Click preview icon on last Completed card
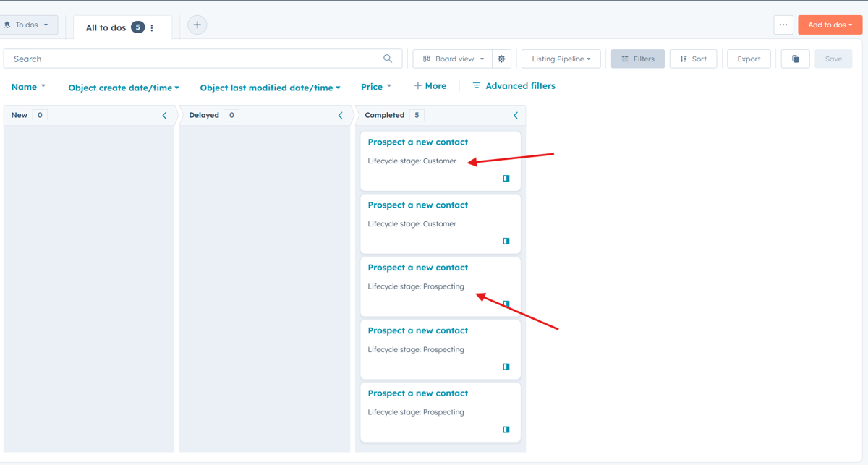 click(x=506, y=430)
